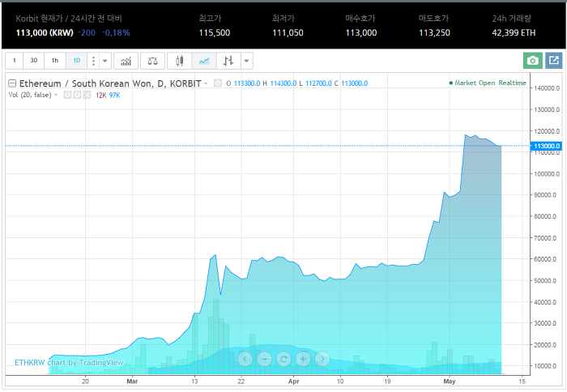Screen dimensions: 567x392
Task: Click the 113,250 ask price value
Action: coord(434,33)
